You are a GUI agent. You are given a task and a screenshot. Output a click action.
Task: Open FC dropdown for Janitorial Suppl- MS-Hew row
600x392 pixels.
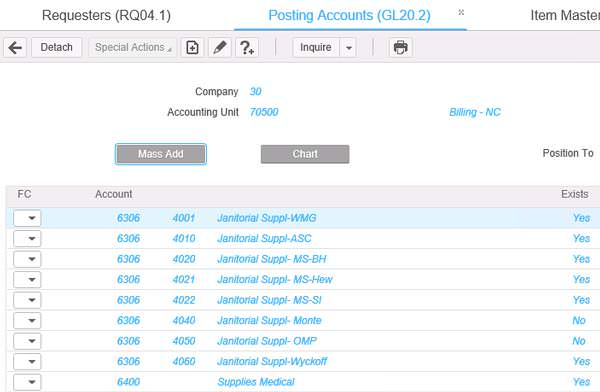pos(27,279)
